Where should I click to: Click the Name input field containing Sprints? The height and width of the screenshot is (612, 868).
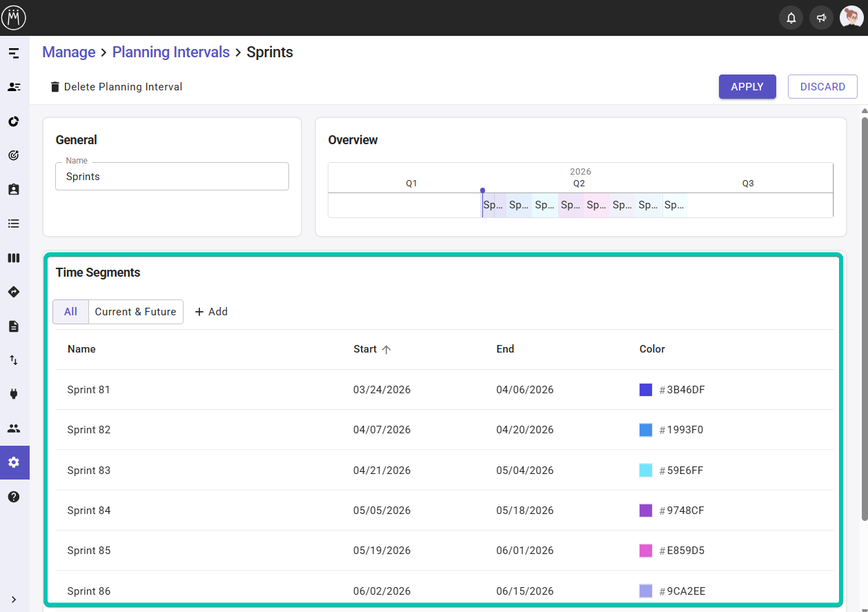pyautogui.click(x=172, y=177)
